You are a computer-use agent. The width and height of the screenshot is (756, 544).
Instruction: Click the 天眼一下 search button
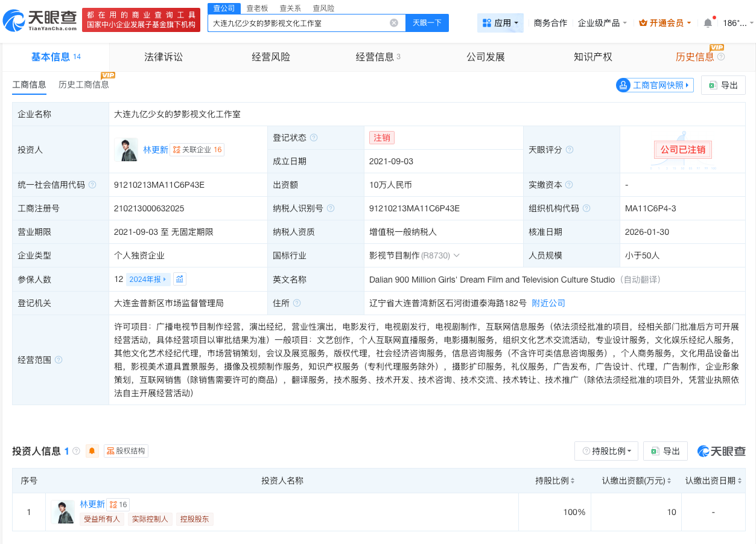(x=427, y=22)
